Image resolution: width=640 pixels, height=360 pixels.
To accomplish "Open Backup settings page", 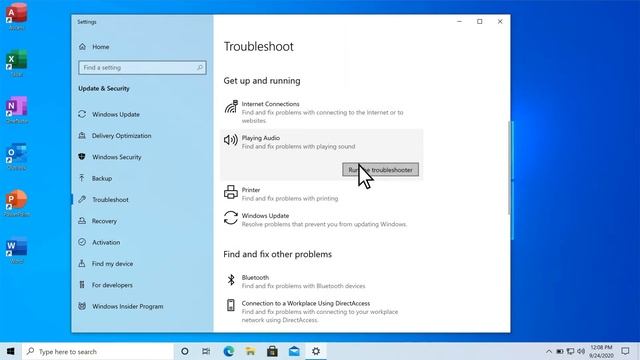I will (102, 178).
